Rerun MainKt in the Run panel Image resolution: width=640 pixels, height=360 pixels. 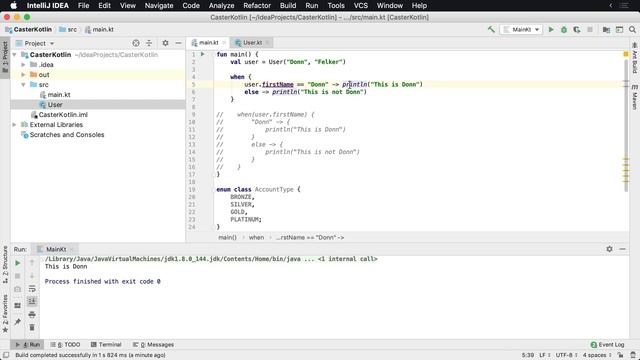click(x=18, y=263)
